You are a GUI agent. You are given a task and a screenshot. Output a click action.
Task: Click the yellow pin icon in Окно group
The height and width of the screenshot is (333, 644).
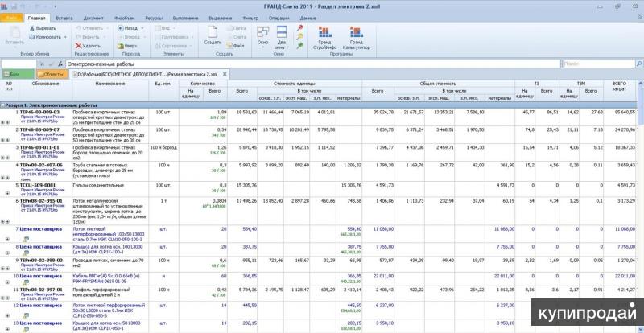[299, 37]
